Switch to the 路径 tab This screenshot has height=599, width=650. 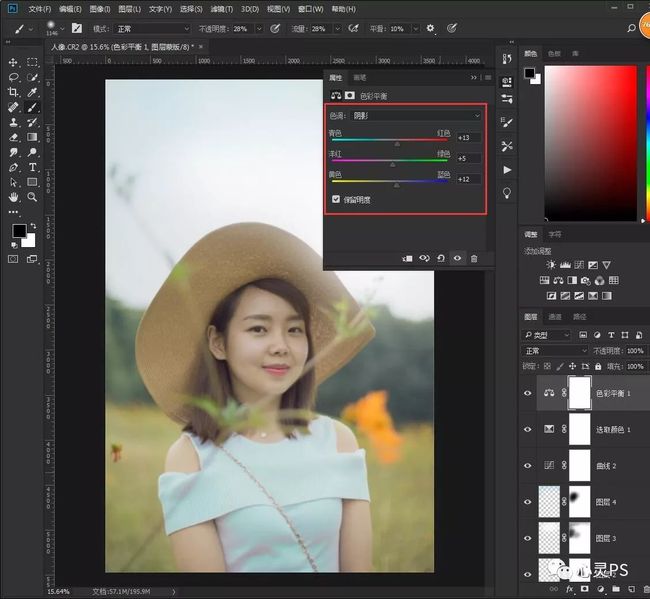click(579, 317)
